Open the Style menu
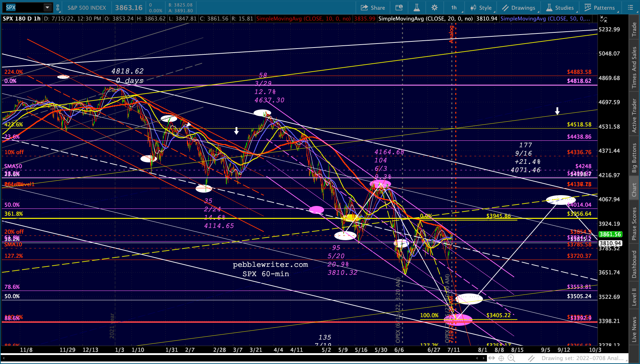 pyautogui.click(x=481, y=8)
